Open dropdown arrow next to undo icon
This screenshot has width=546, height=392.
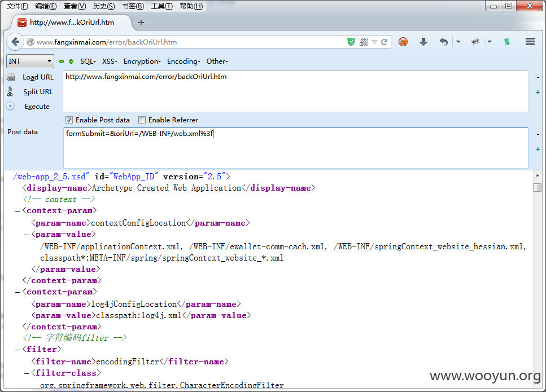coord(458,42)
